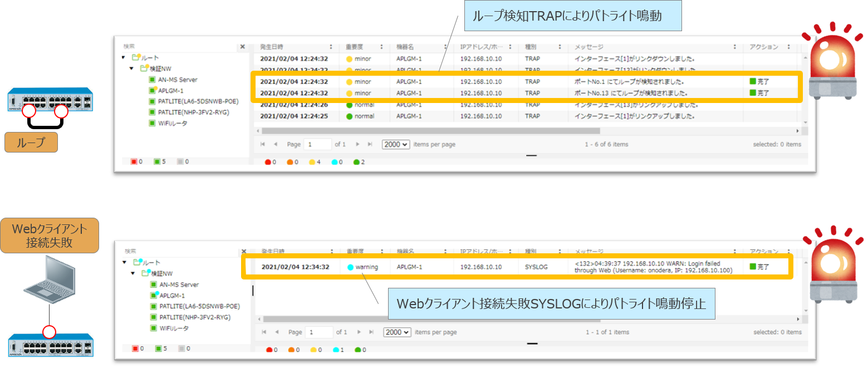Open メッセージ column menu in TRAP panel
The width and height of the screenshot is (868, 368).
[x=735, y=47]
